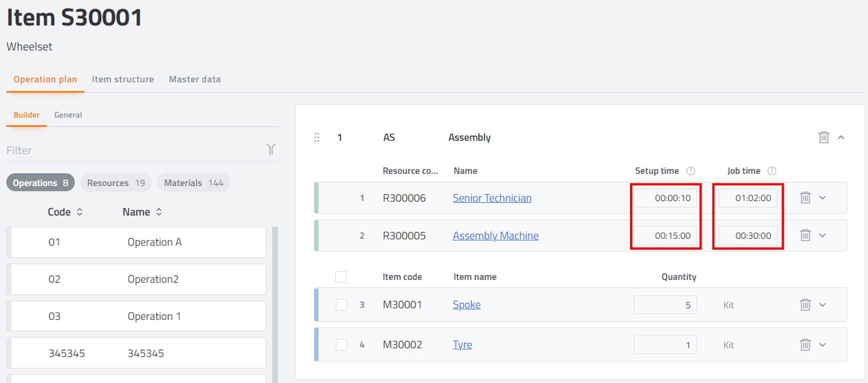This screenshot has width=868, height=383.
Task: Open the Operation plan tab
Action: 45,79
